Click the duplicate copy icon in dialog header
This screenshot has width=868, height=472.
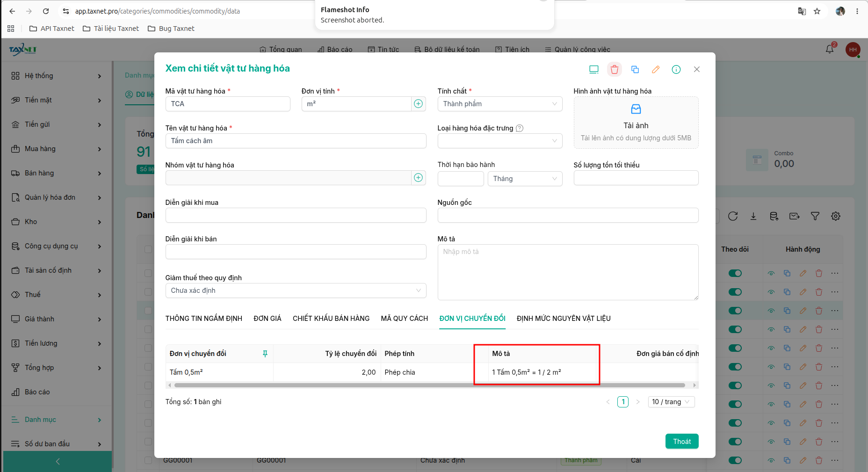635,69
